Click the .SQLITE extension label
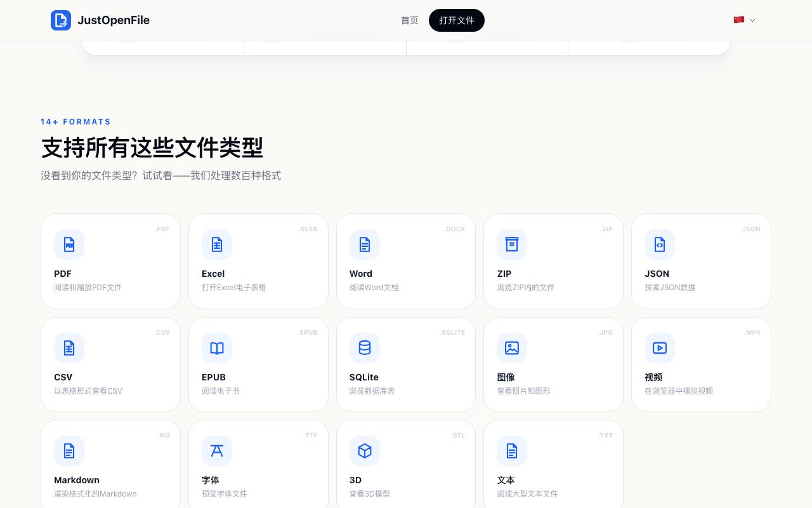The height and width of the screenshot is (508, 812). pyautogui.click(x=453, y=333)
